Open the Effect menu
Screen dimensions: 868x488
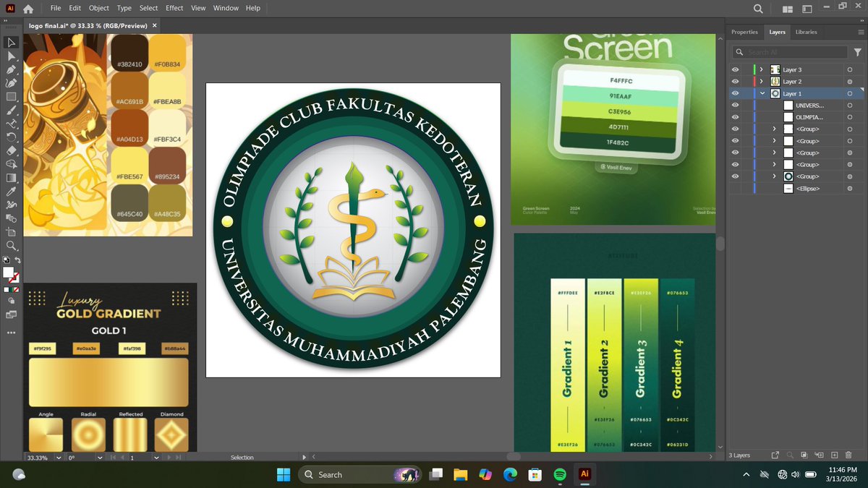coord(174,8)
